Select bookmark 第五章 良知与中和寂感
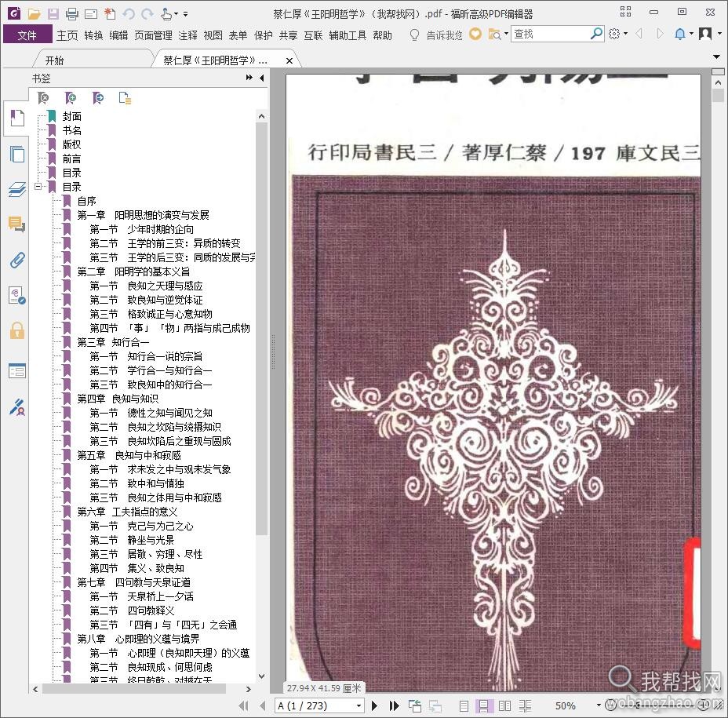 click(129, 455)
